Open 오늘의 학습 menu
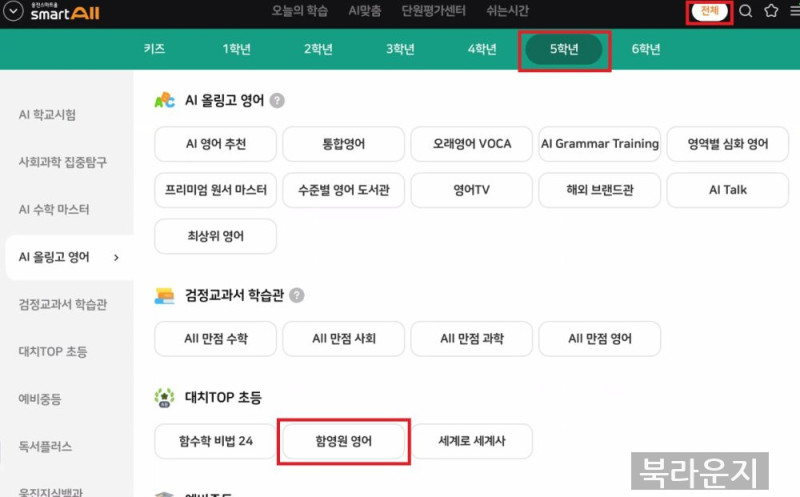 tap(298, 11)
